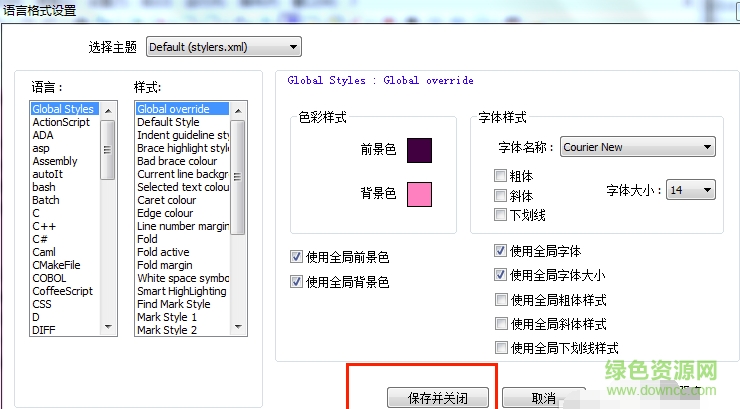Image resolution: width=740 pixels, height=409 pixels.
Task: Click the language list scroll-down arrow
Action: (108, 327)
